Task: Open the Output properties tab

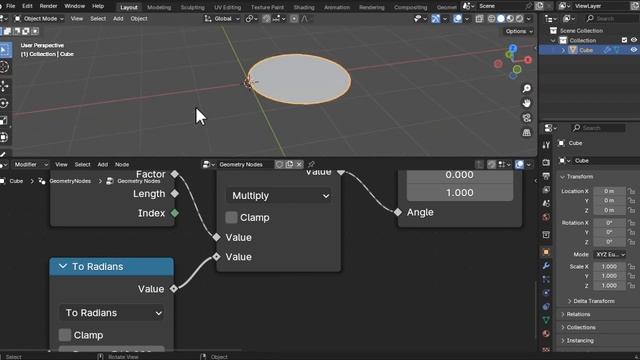Action: click(x=546, y=176)
